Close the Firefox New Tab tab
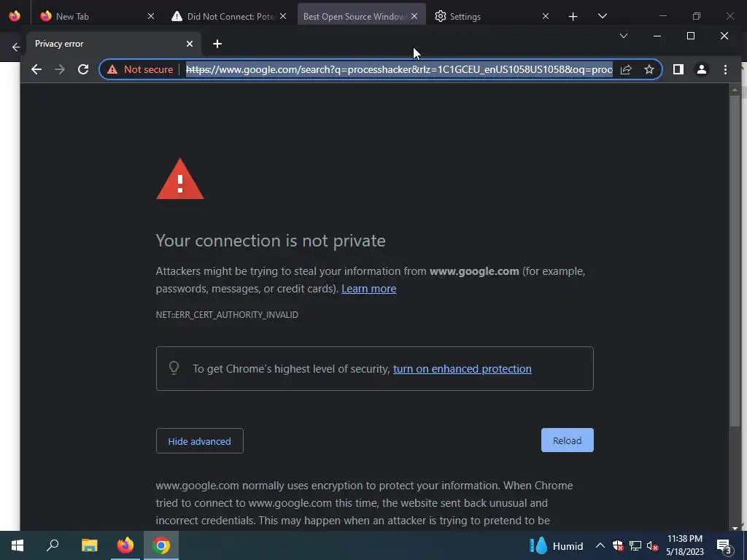The height and width of the screenshot is (560, 747). pos(151,16)
